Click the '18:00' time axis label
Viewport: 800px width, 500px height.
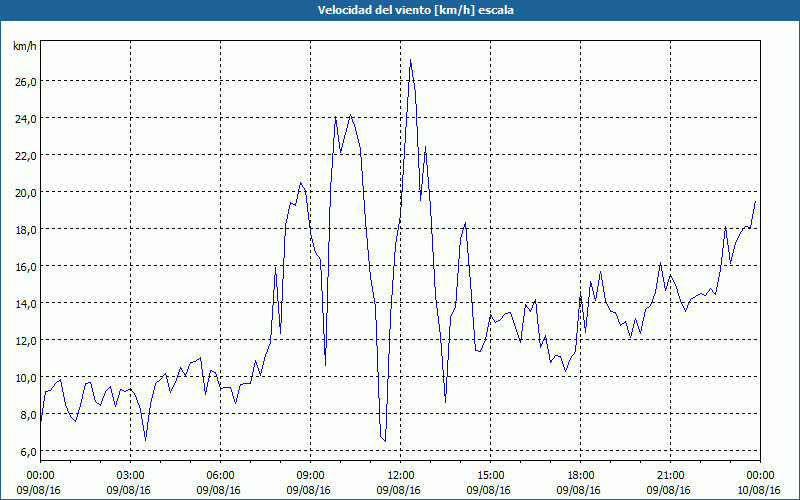point(581,476)
